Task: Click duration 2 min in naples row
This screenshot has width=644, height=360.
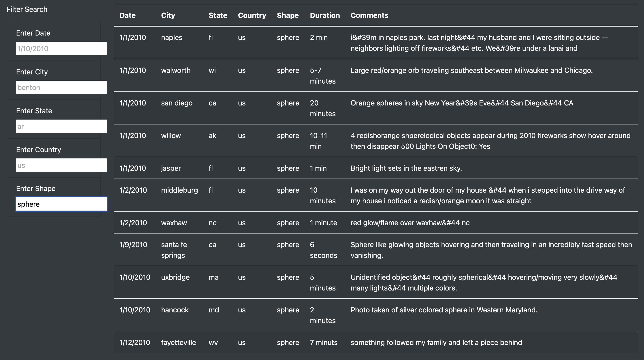Action: tap(319, 38)
